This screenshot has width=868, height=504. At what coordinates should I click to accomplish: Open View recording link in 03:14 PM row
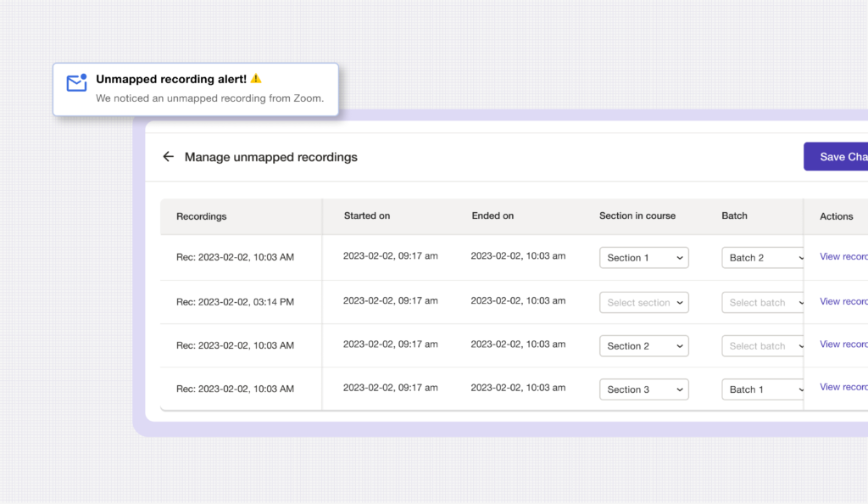point(843,301)
